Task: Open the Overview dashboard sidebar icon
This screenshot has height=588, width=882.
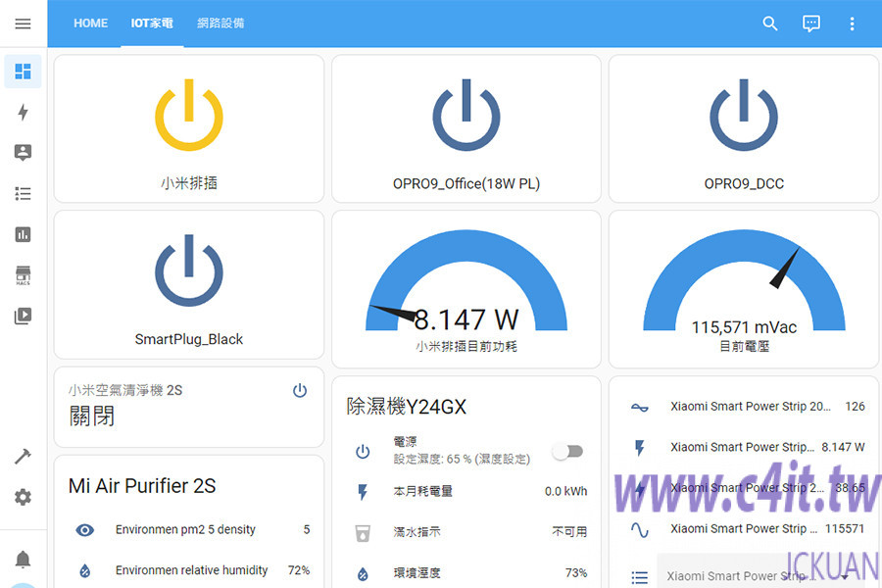Action: [x=23, y=72]
